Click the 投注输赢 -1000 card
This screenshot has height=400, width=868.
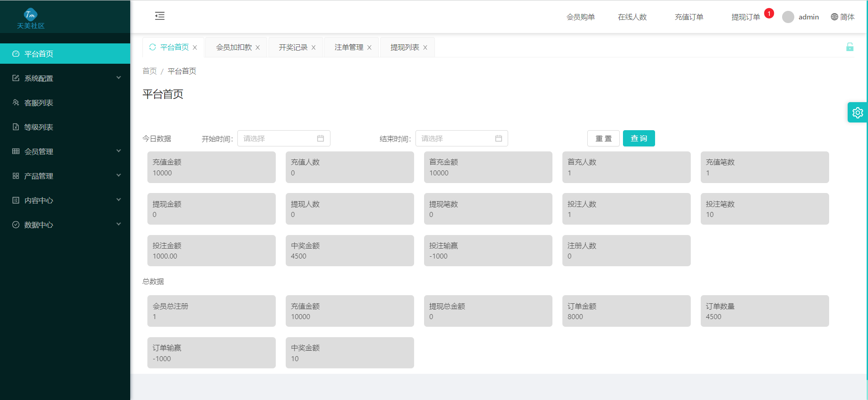click(x=488, y=250)
